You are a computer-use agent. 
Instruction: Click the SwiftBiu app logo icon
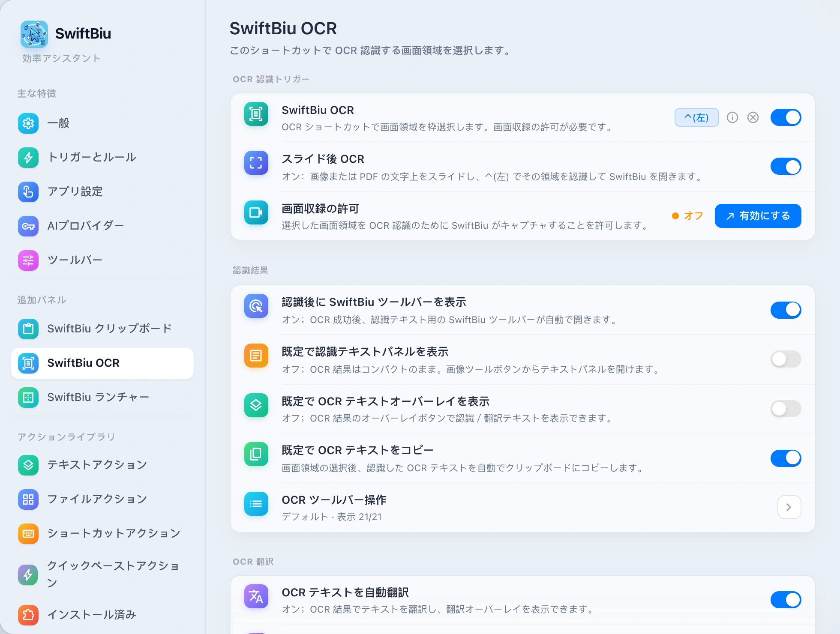pos(34,34)
